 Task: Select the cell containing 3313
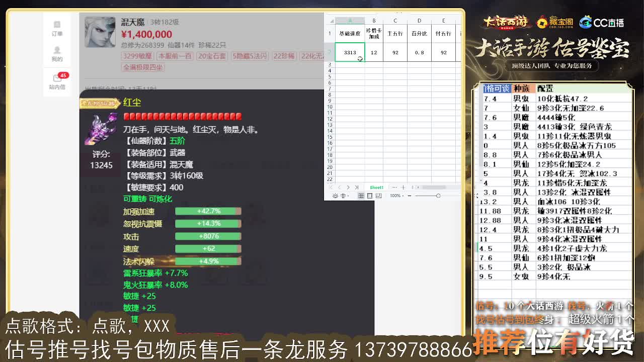[x=350, y=52]
